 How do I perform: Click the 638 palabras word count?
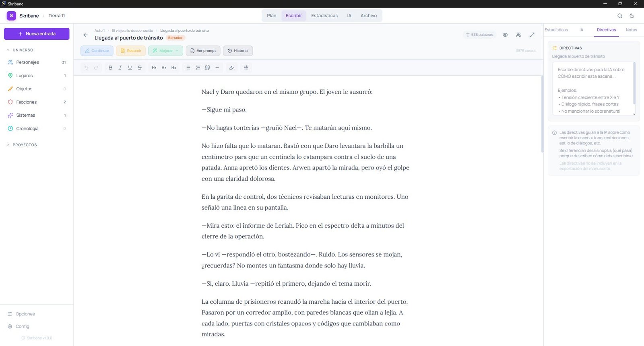click(x=480, y=35)
